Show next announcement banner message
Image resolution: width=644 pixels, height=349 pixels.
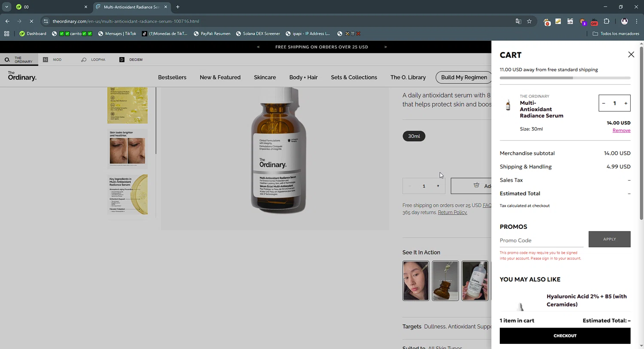coord(386,47)
